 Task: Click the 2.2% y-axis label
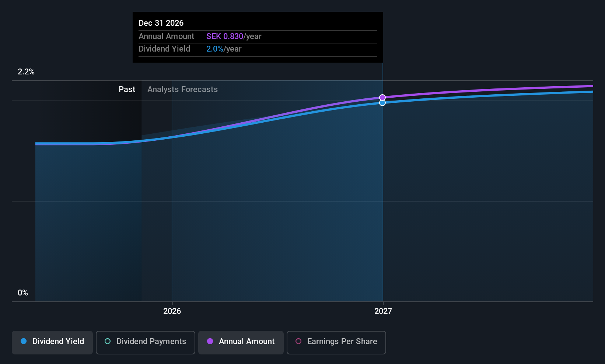[x=26, y=72]
